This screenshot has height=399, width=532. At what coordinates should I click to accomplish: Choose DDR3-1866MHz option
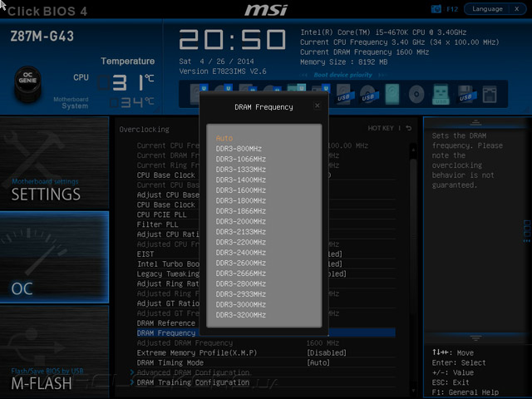click(x=240, y=211)
